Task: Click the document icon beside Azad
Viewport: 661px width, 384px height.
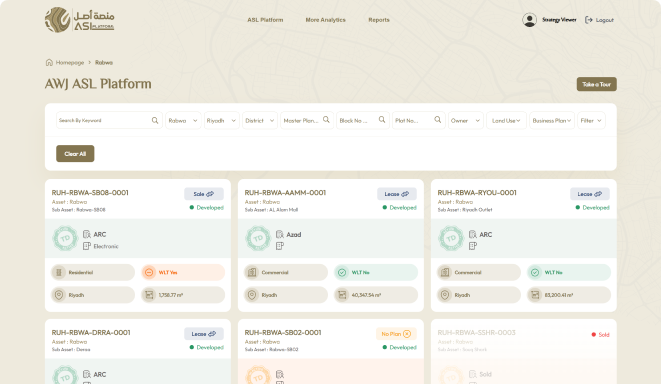Action: 280,234
